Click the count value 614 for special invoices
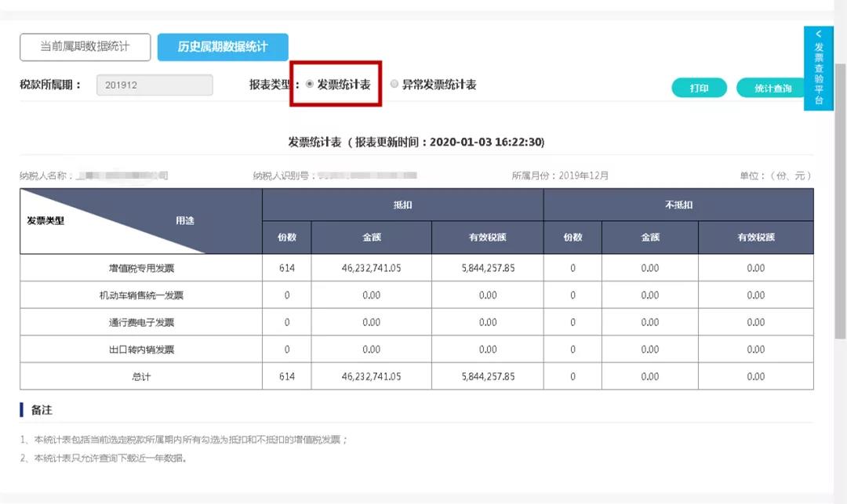The height and width of the screenshot is (504, 847). coord(286,267)
